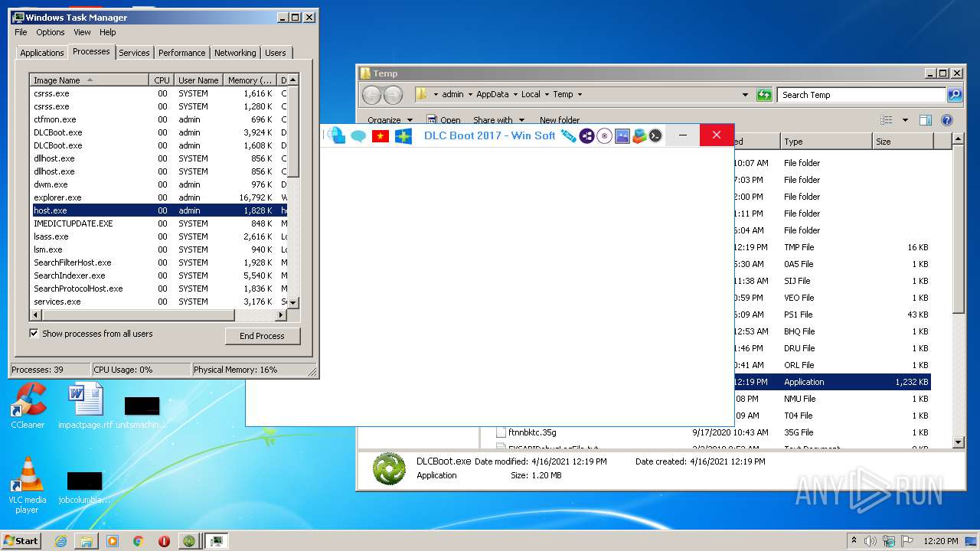
Task: Sort files by Type column header
Action: pos(826,142)
